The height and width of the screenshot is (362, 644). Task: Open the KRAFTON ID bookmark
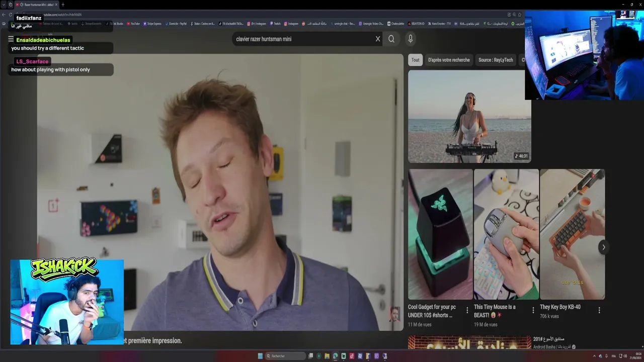point(416,24)
